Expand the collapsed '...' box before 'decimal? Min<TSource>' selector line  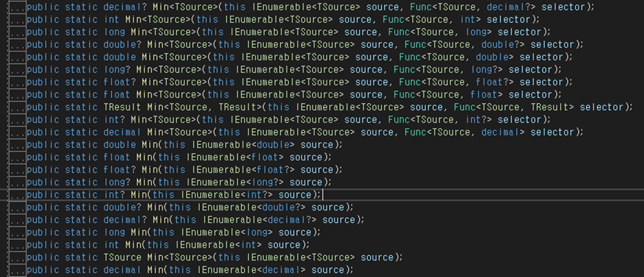coord(18,8)
